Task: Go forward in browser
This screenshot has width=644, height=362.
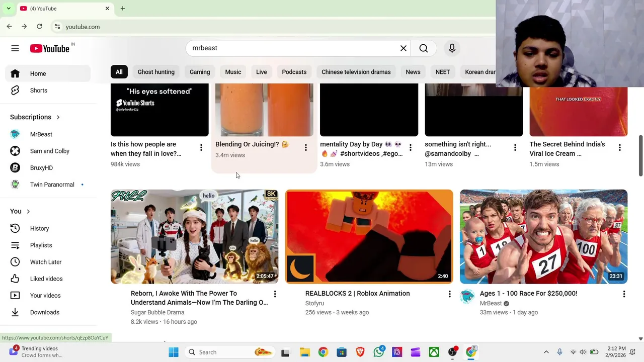Action: (x=24, y=26)
